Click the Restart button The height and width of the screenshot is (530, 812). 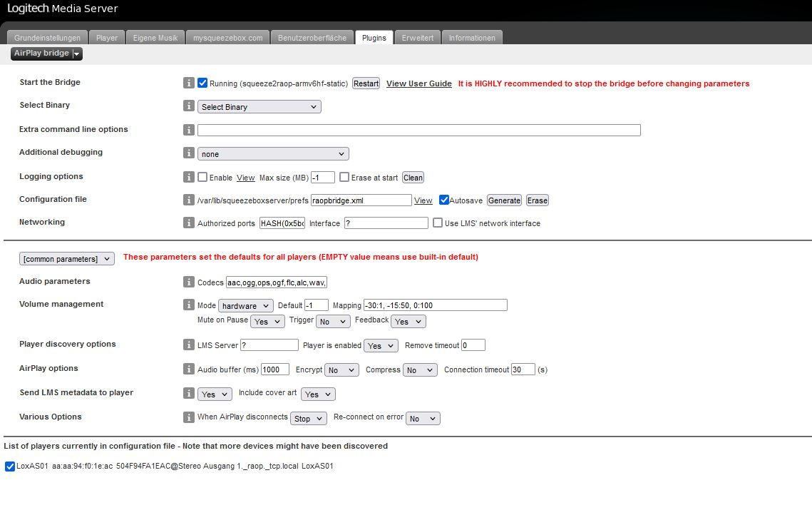366,83
